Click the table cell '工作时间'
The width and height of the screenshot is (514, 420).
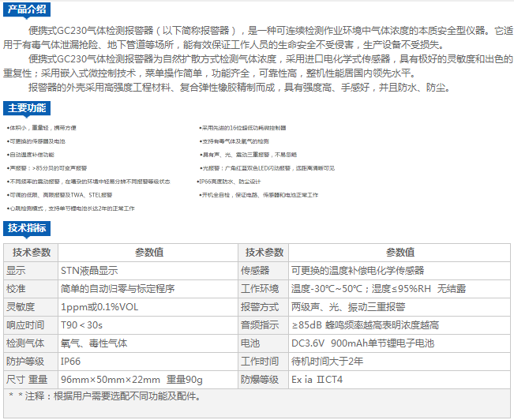(263, 362)
